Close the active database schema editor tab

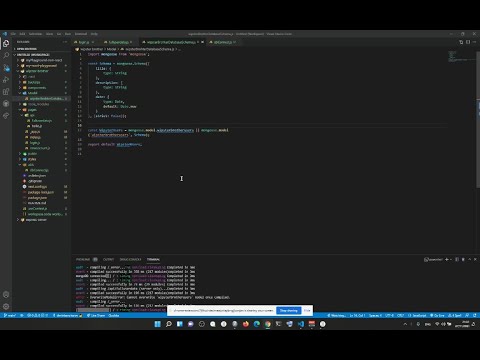click(203, 42)
